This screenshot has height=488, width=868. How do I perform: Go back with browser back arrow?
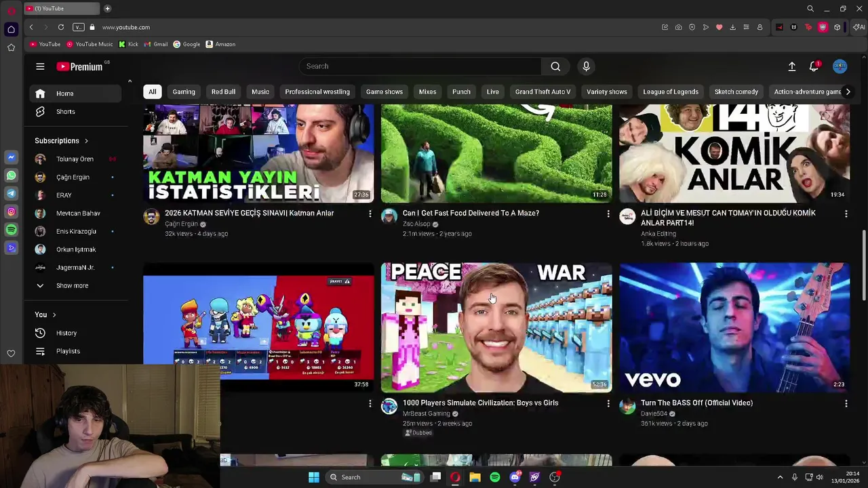[x=31, y=27]
